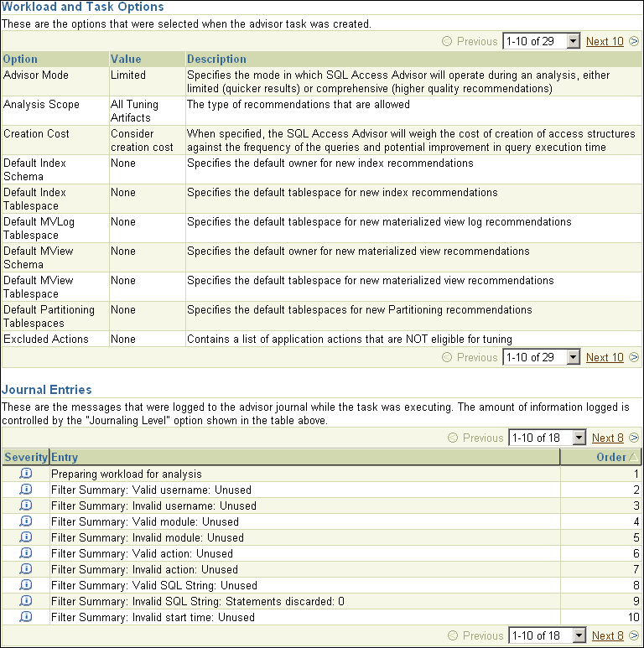Click Next 8 link above journal entries
Viewport: 644px width, 648px height.
click(608, 438)
